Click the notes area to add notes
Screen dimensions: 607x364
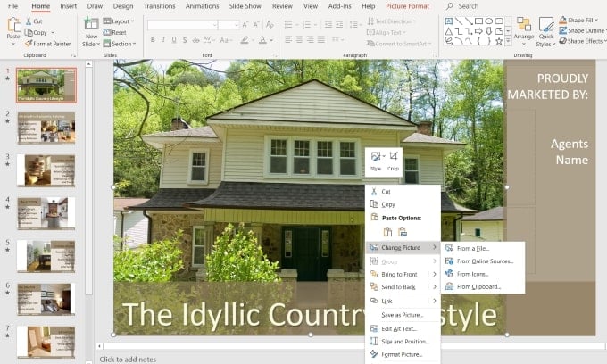[x=129, y=359]
